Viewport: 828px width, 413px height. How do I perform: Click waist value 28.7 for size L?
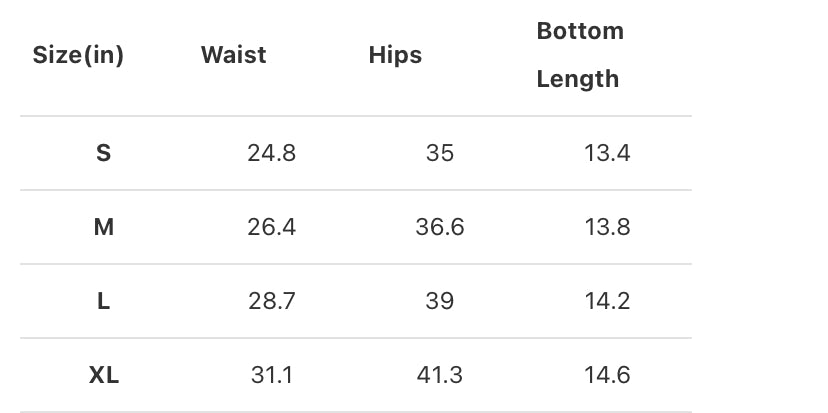[x=271, y=301]
